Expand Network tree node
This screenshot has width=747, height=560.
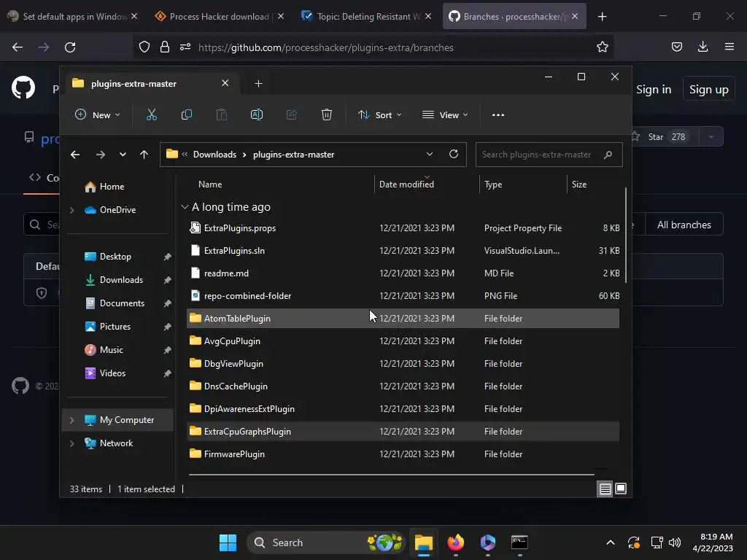click(72, 443)
